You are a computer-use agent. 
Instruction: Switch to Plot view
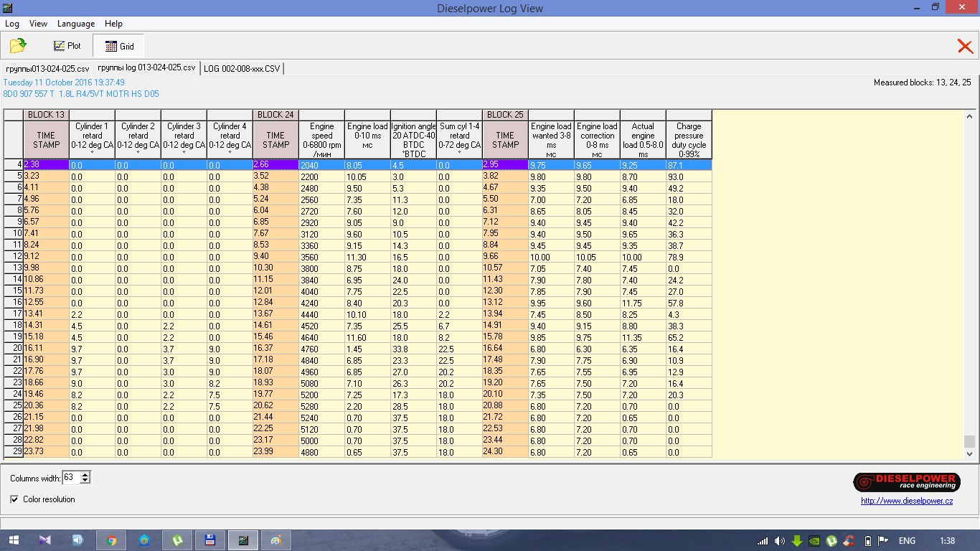pyautogui.click(x=67, y=46)
